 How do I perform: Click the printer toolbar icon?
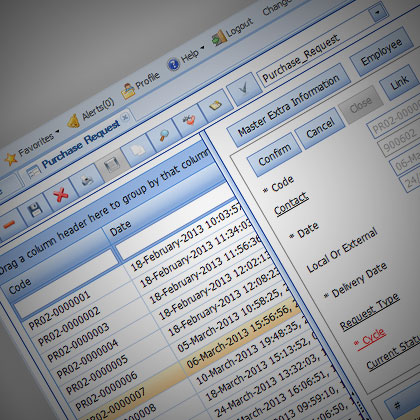[x=86, y=180]
